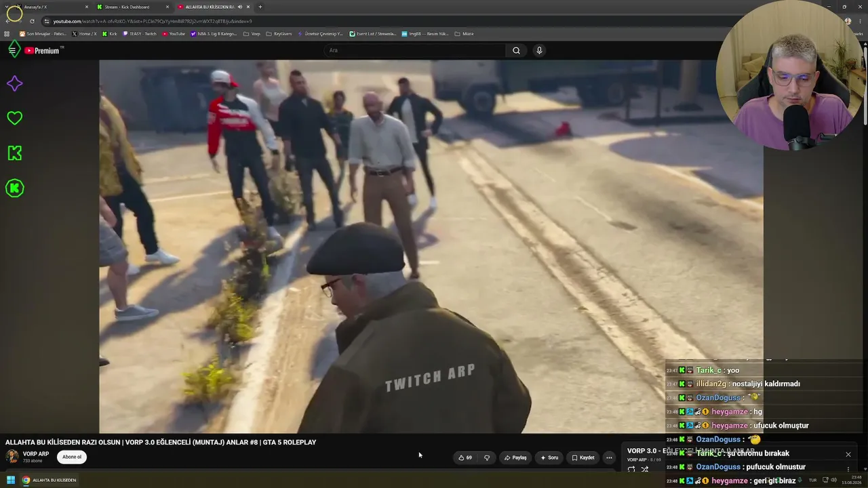The image size is (868, 488).
Task: Share the video using Paylaş button
Action: tap(515, 457)
